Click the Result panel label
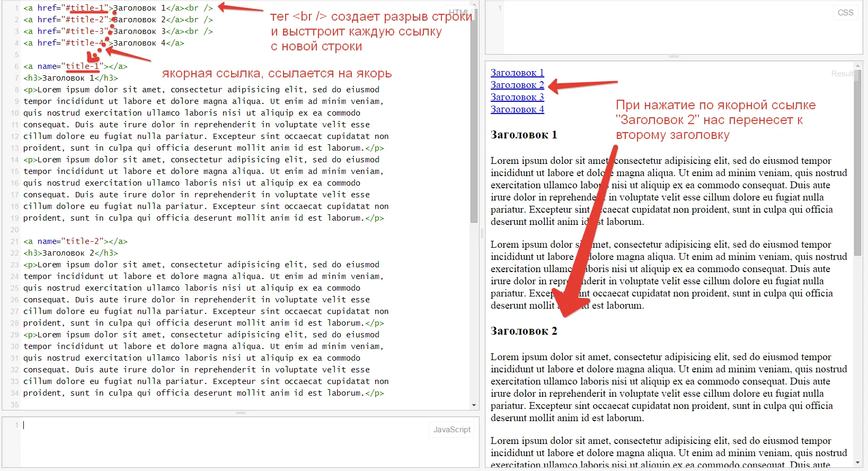The image size is (868, 471). coord(842,74)
